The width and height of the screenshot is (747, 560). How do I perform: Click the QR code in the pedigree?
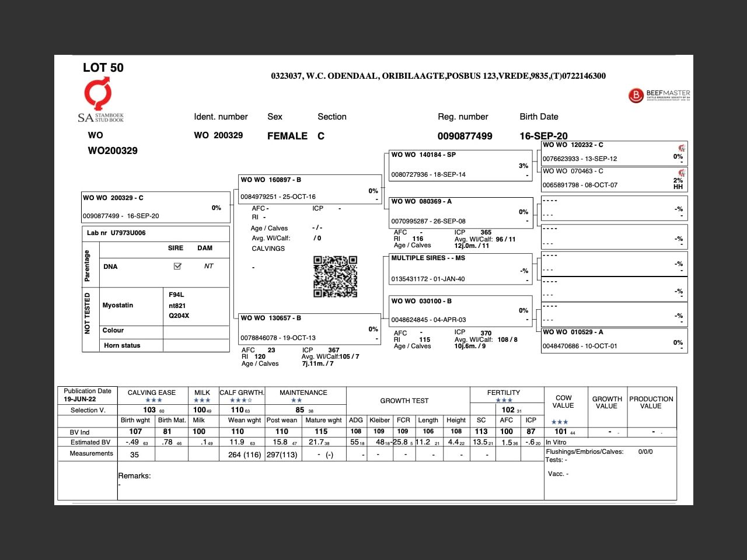pos(335,276)
